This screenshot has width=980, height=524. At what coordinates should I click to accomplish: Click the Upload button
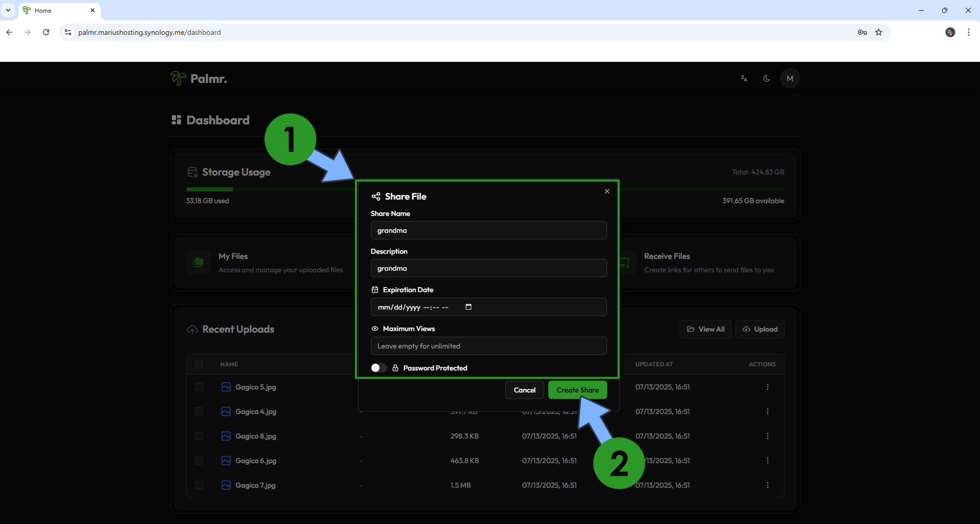(x=760, y=329)
